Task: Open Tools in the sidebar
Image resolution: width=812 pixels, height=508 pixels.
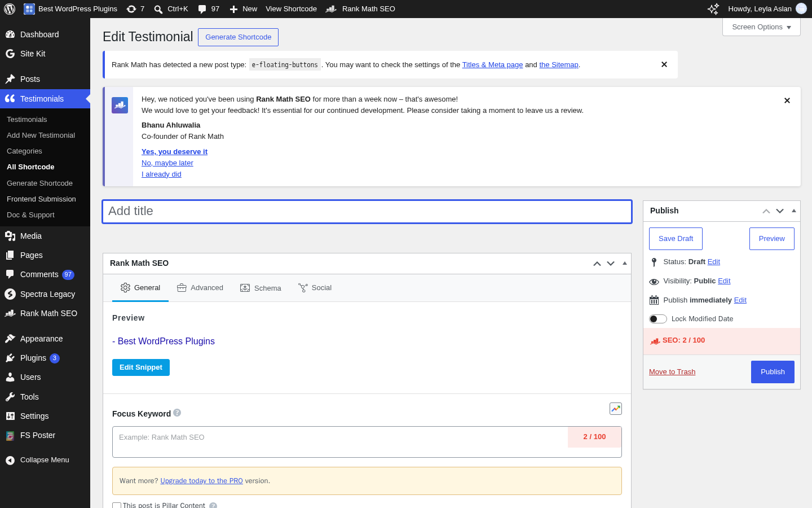Action: 45,397
